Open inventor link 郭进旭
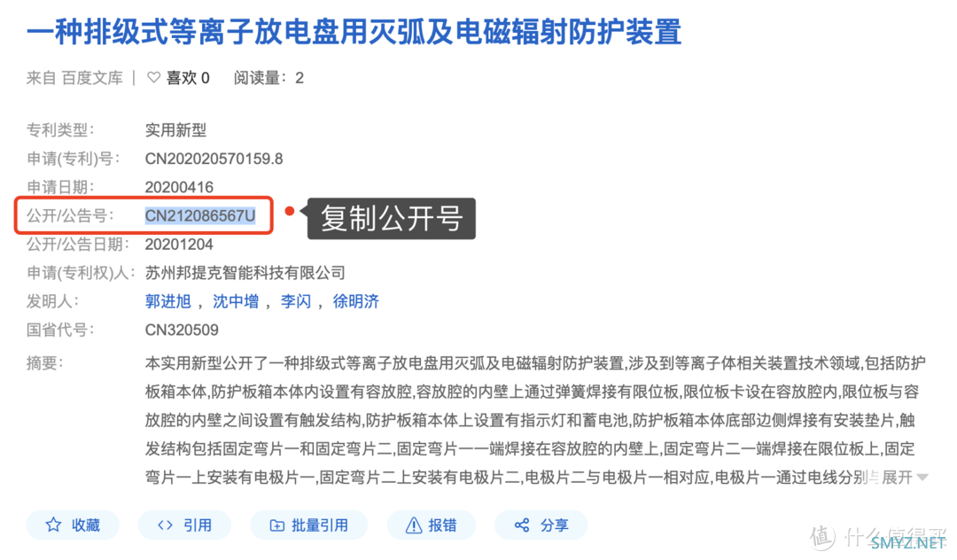This screenshot has width=957, height=560. 167,301
